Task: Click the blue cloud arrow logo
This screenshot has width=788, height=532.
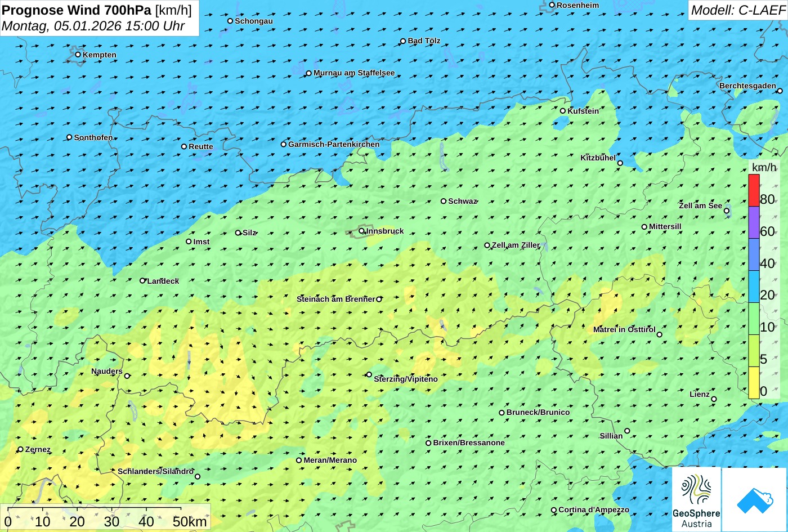Action: [754, 500]
